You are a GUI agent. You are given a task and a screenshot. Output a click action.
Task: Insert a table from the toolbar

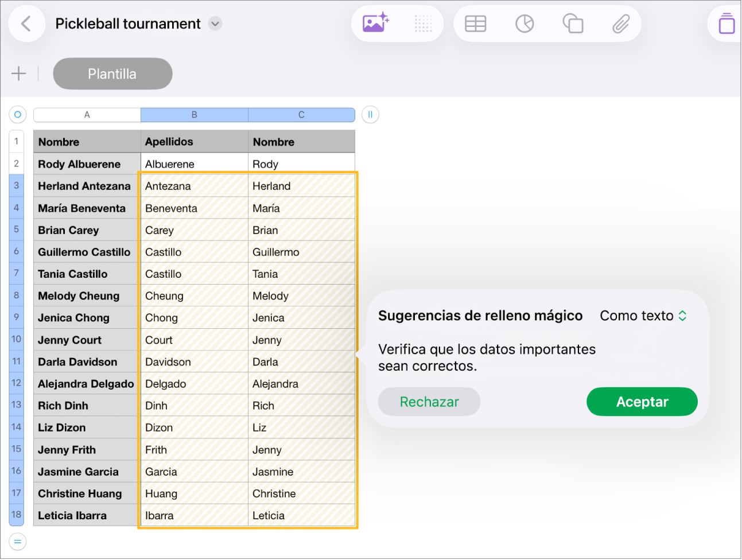[476, 24]
